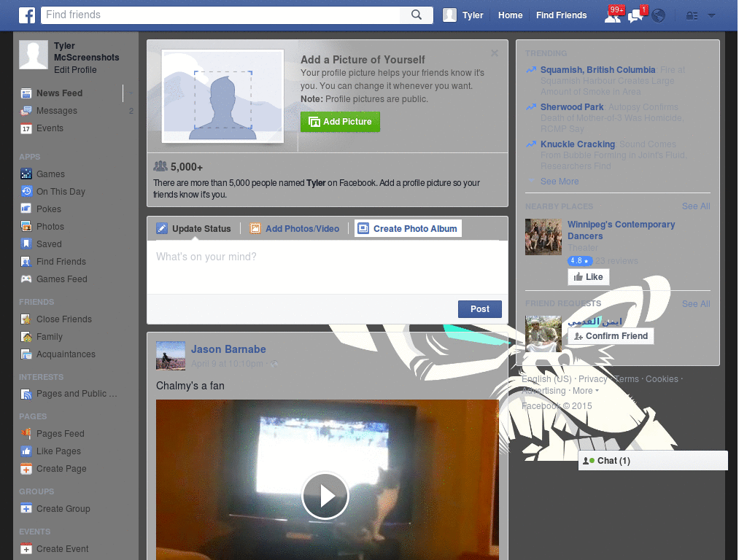Click the Games Feed controller icon
The image size is (747, 560).
(x=26, y=279)
